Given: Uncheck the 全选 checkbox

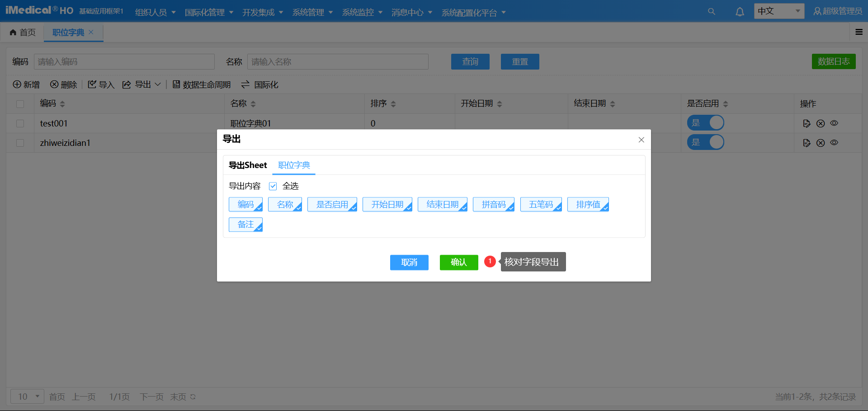Looking at the screenshot, I should [273, 186].
